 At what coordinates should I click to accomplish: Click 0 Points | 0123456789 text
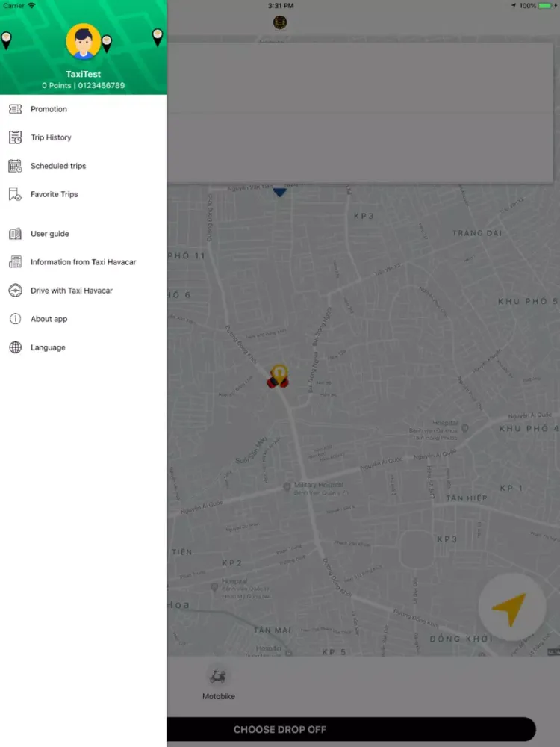tap(84, 86)
